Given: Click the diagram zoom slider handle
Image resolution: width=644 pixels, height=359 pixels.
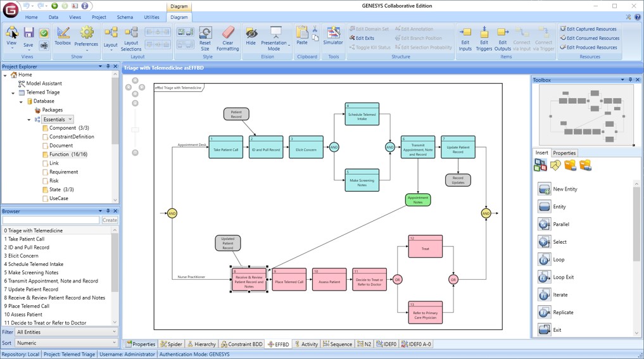Looking at the screenshot, I should (135, 129).
